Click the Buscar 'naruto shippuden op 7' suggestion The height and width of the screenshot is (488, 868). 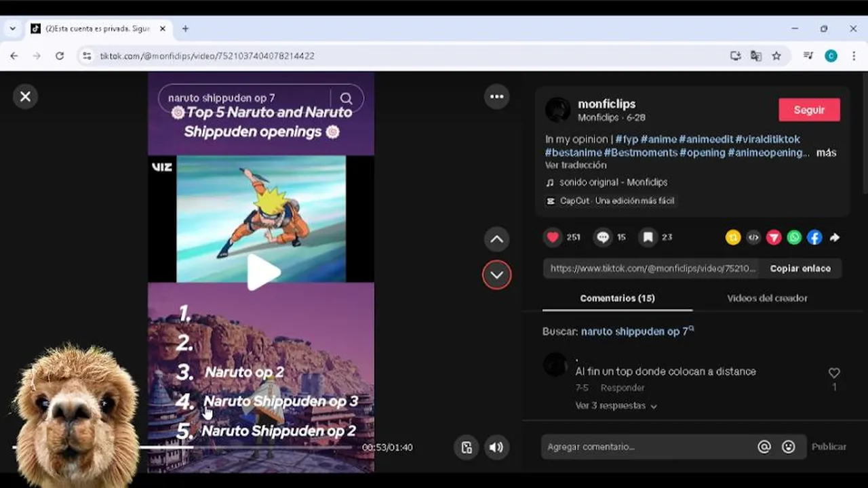pyautogui.click(x=637, y=331)
